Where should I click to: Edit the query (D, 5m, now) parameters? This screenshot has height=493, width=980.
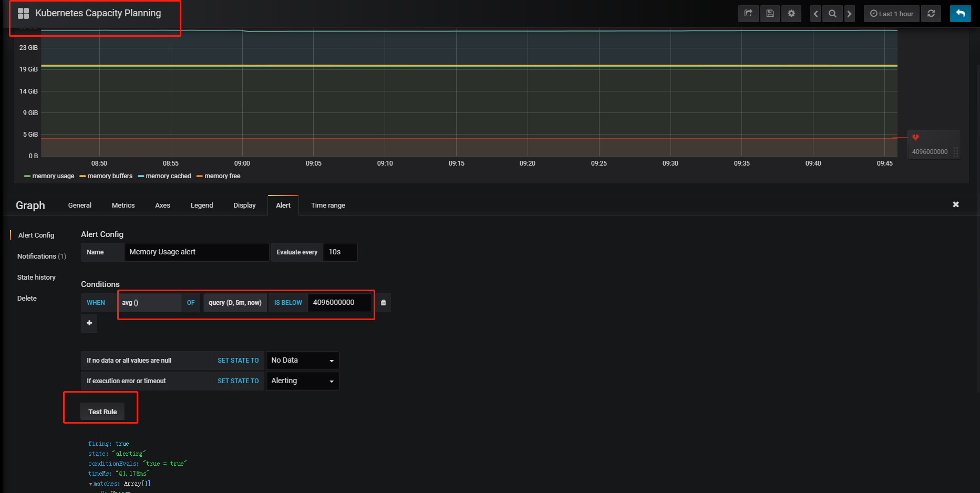click(x=235, y=303)
